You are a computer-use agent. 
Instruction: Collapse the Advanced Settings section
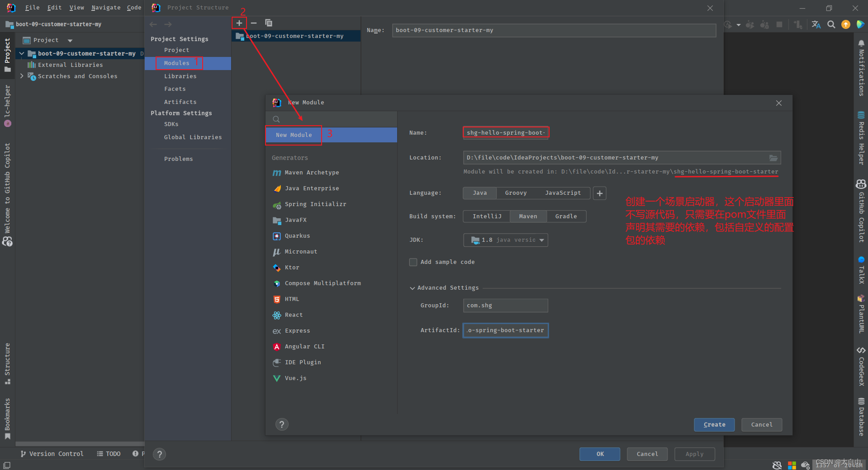coord(412,288)
